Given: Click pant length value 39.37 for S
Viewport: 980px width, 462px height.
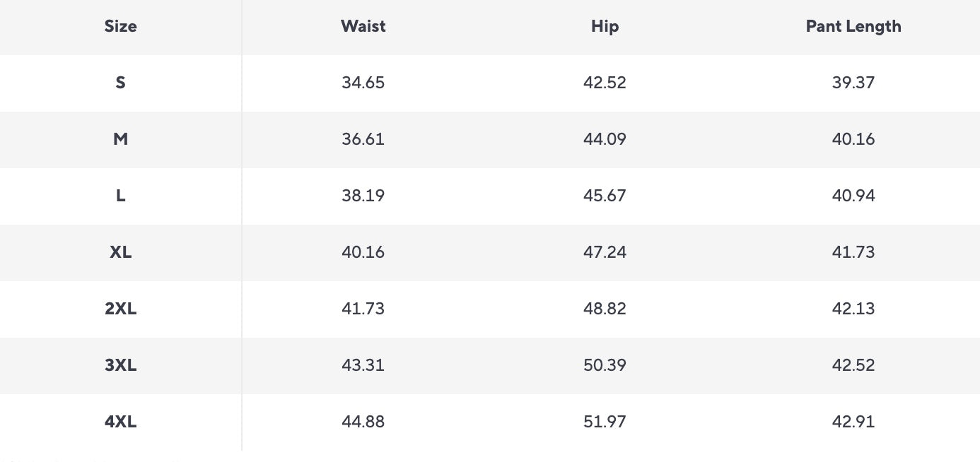Looking at the screenshot, I should [853, 83].
